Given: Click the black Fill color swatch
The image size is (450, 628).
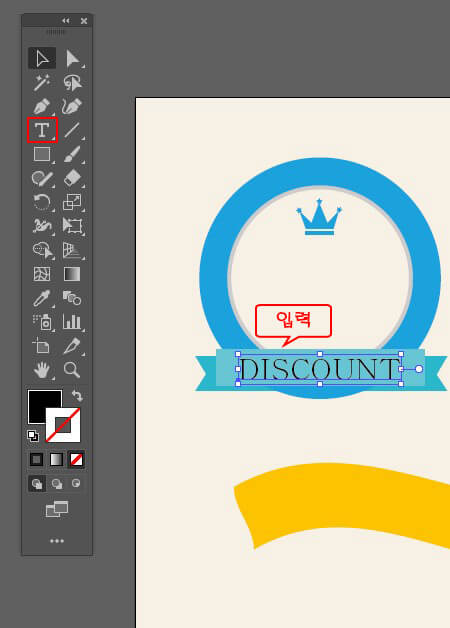Looking at the screenshot, I should (38, 400).
